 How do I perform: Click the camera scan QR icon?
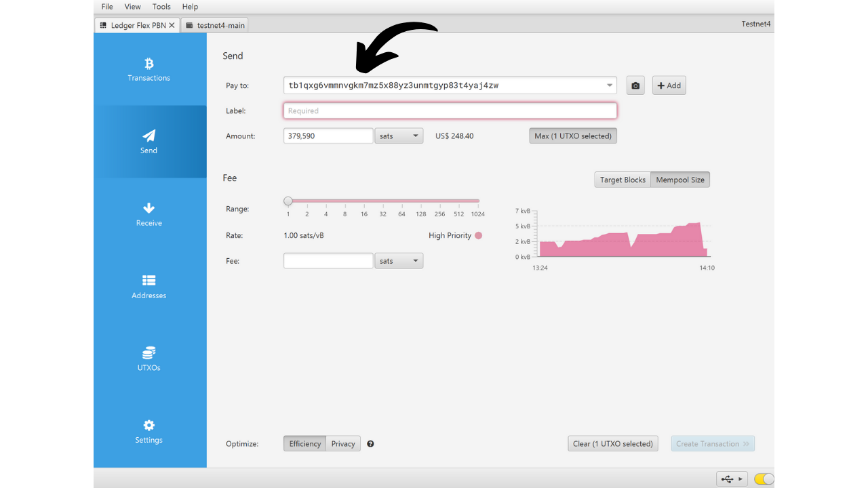pyautogui.click(x=635, y=85)
